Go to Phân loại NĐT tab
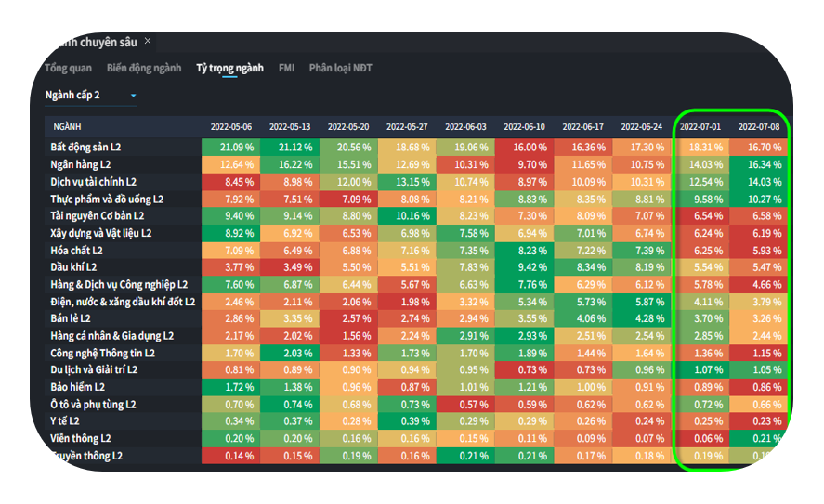This screenshot has height=504, width=824. pyautogui.click(x=339, y=68)
